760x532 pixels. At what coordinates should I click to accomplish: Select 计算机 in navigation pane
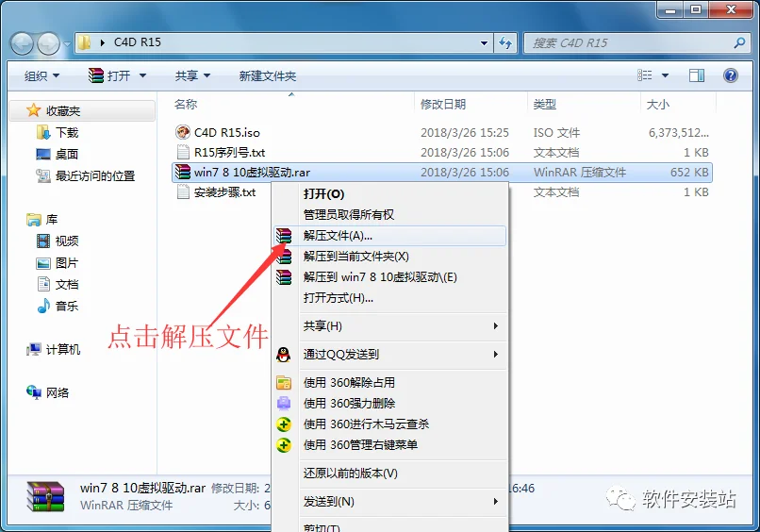pyautogui.click(x=63, y=349)
